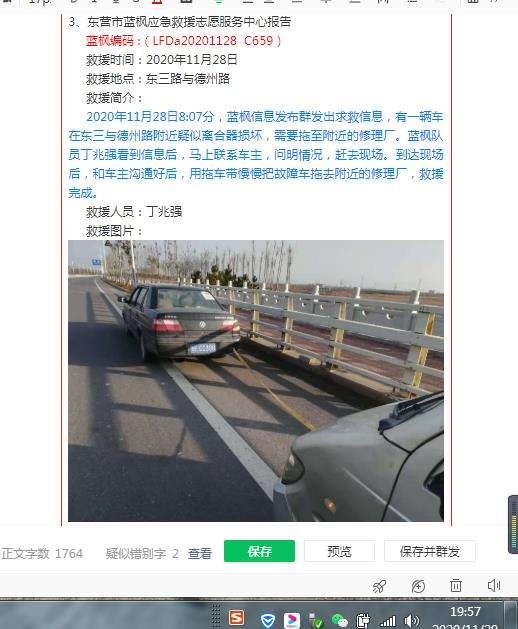The height and width of the screenshot is (629, 518).
Task: Open the green WeChat tray icon
Action: [x=339, y=620]
